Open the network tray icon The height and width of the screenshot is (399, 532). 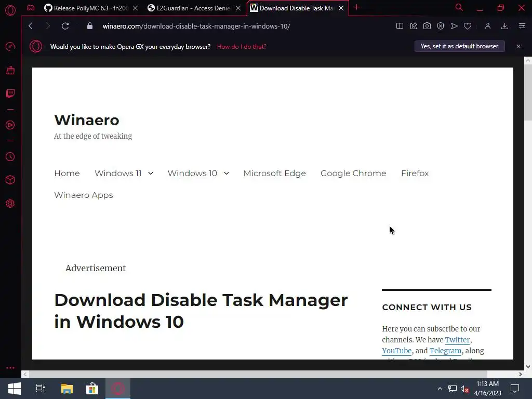coord(453,389)
